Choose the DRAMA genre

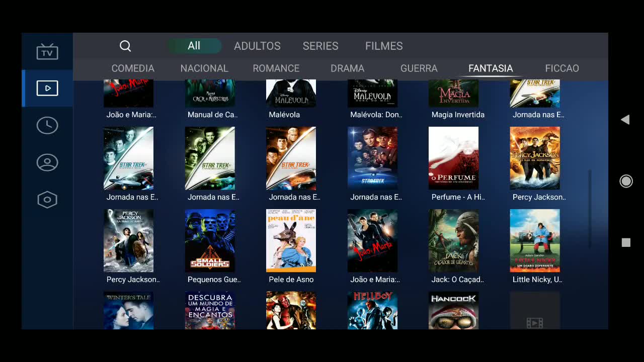coord(347,68)
